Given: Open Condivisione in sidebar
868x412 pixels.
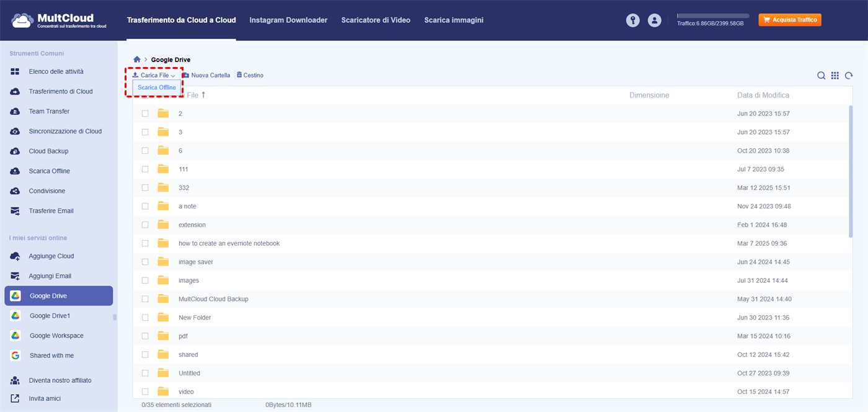Looking at the screenshot, I should pos(46,190).
